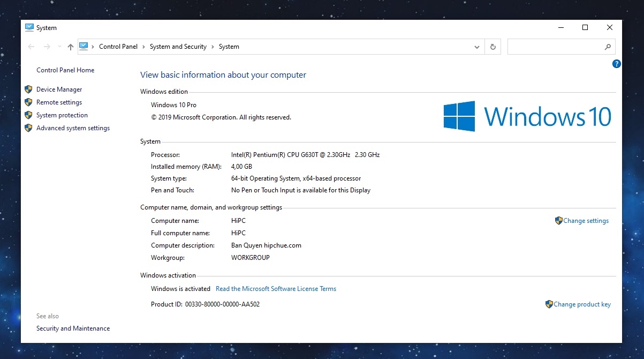Click the computer icon in address bar
The image size is (644, 359).
pos(84,47)
